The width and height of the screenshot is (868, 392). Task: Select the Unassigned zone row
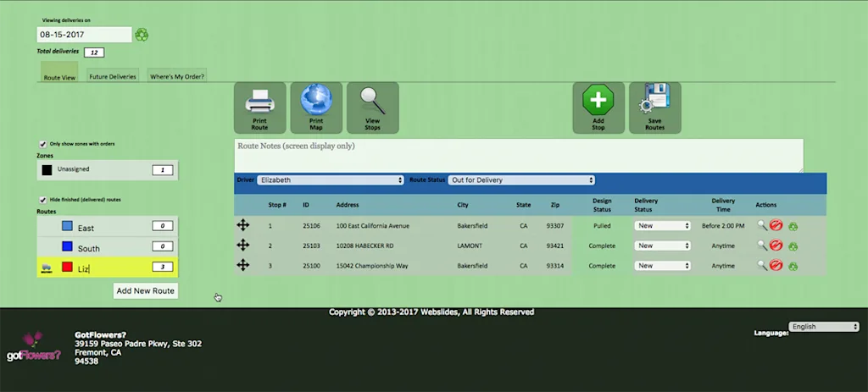(x=108, y=169)
